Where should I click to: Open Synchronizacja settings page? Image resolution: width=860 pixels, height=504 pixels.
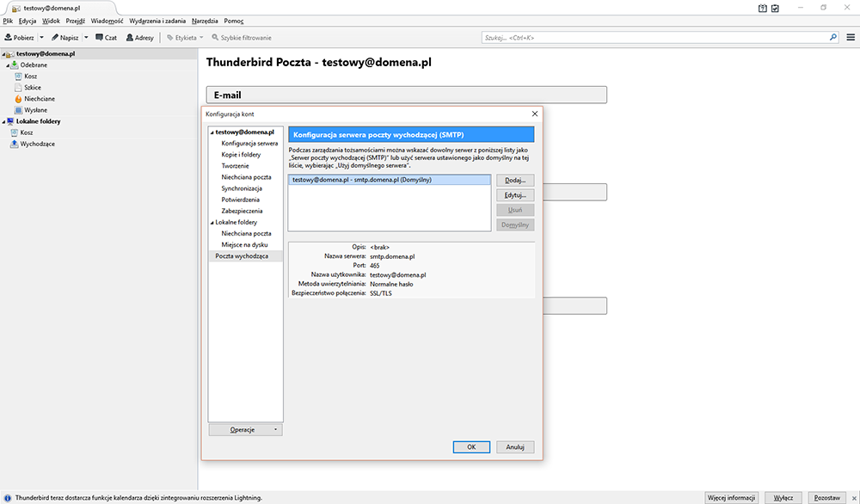pyautogui.click(x=242, y=188)
